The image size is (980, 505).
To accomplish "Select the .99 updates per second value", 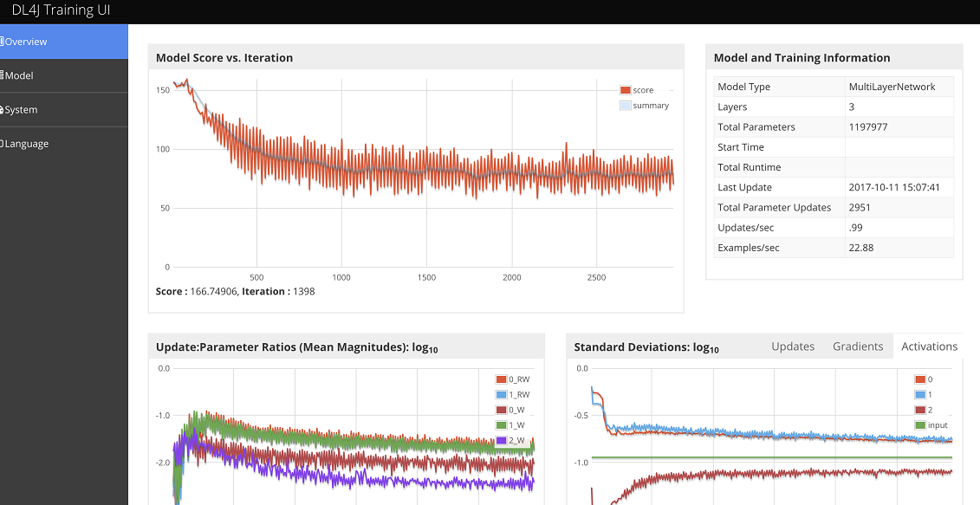I will (x=855, y=228).
